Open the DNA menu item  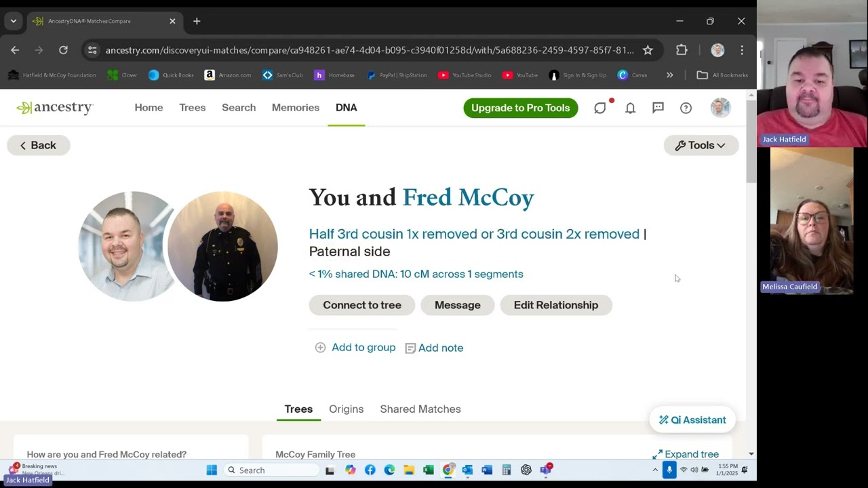click(346, 108)
